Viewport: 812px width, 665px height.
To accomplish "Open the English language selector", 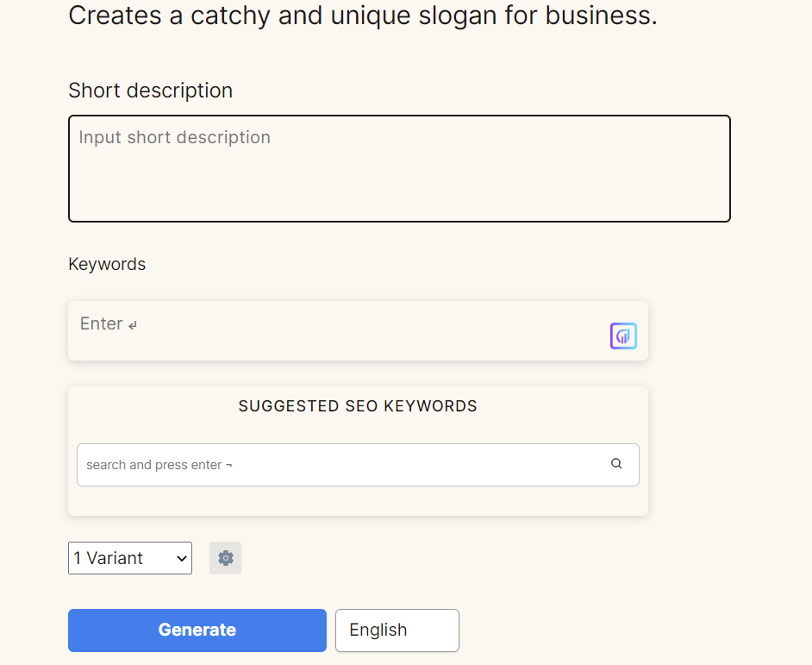I will pos(397,630).
